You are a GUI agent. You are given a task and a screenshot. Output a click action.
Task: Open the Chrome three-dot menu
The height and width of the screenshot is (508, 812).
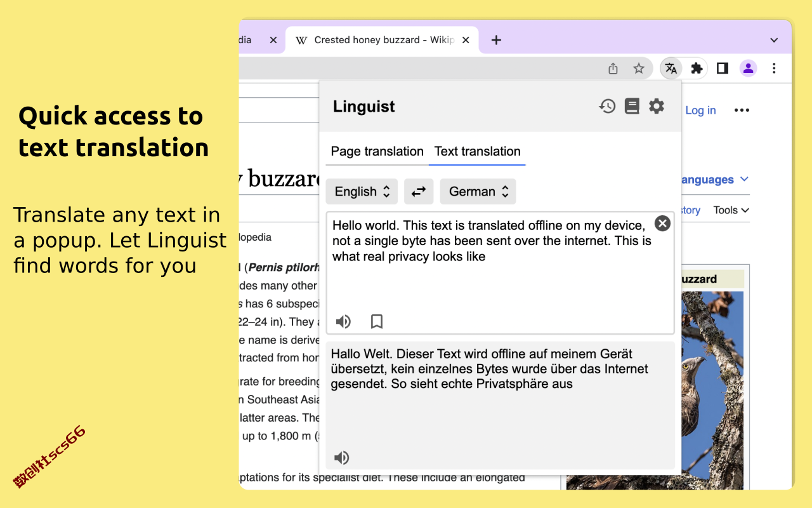(774, 69)
